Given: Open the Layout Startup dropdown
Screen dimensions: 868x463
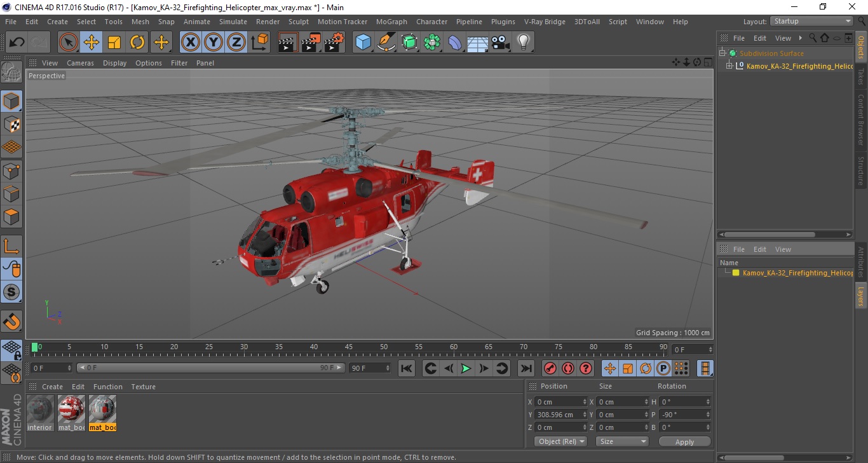Looking at the screenshot, I should click(811, 21).
